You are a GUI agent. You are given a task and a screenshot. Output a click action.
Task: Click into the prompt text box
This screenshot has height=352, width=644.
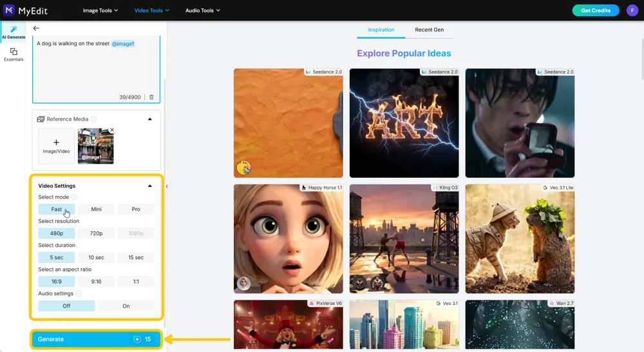click(96, 69)
